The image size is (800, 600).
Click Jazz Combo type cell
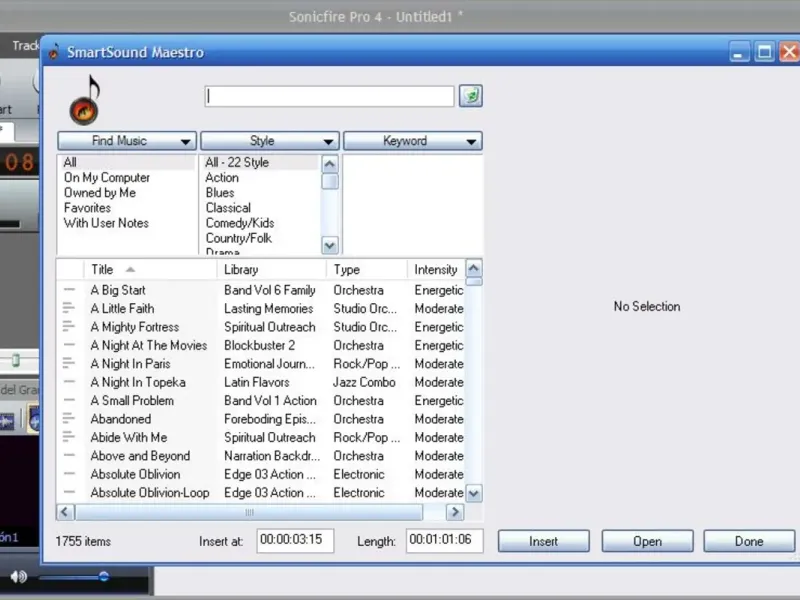pyautogui.click(x=364, y=382)
